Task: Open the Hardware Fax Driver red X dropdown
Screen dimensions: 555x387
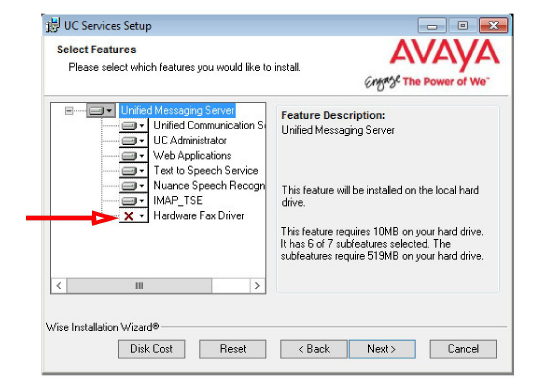Action: click(133, 216)
